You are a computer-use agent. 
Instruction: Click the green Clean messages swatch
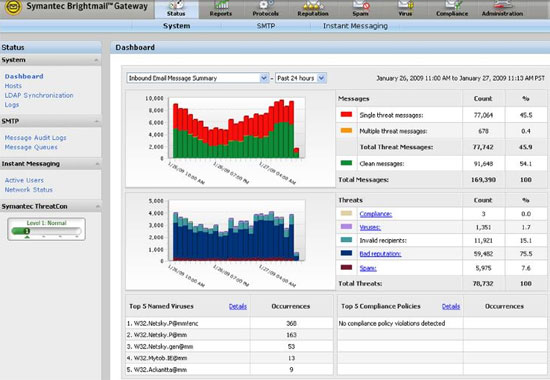click(346, 162)
